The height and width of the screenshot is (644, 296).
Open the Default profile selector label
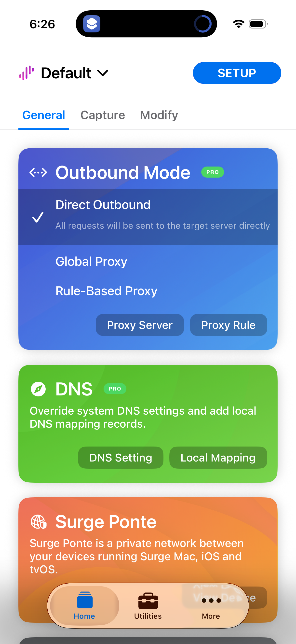(66, 73)
